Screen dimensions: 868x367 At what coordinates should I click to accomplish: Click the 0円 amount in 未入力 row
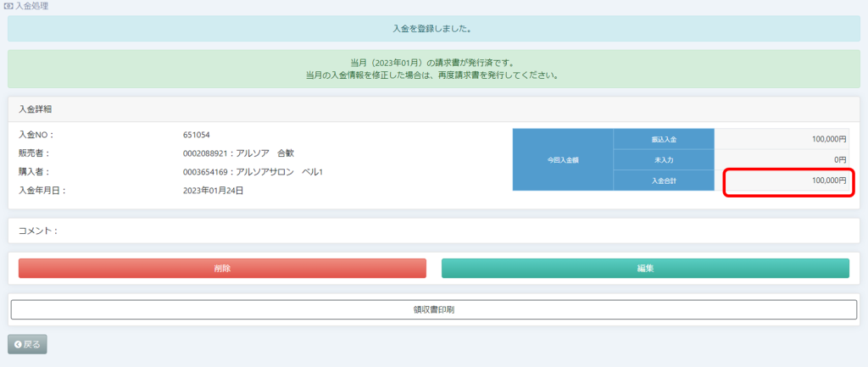point(839,159)
